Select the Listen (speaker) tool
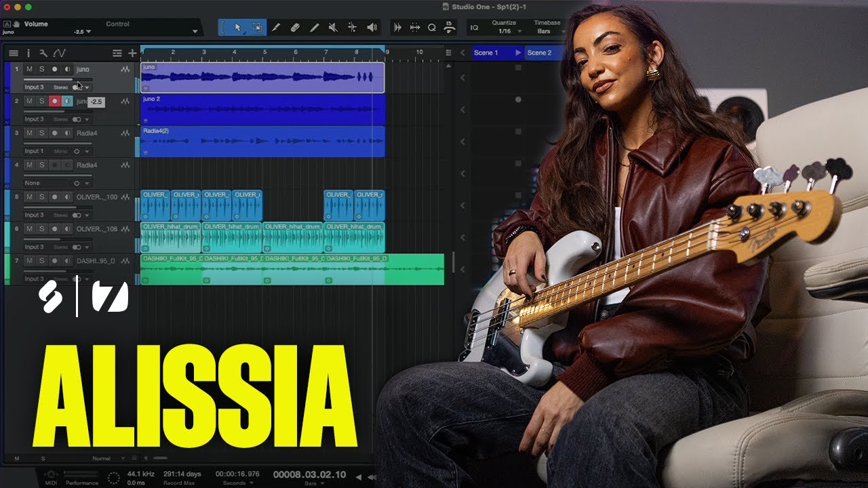The image size is (868, 488). pyautogui.click(x=372, y=28)
